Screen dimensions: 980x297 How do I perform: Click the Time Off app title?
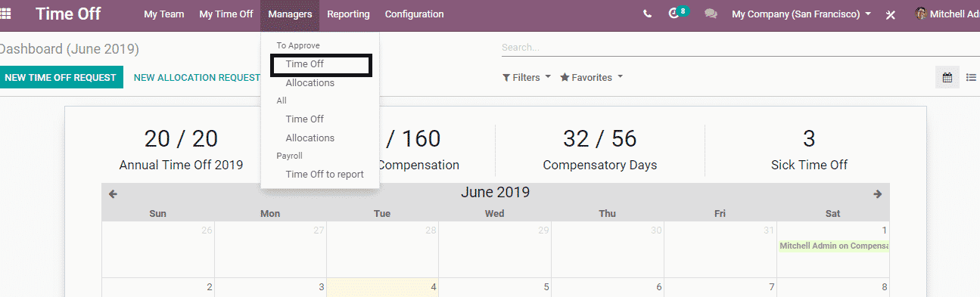coord(68,14)
